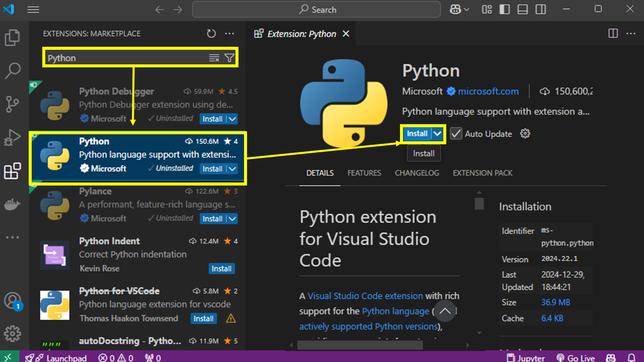Refresh the extensions marketplace list

click(211, 34)
